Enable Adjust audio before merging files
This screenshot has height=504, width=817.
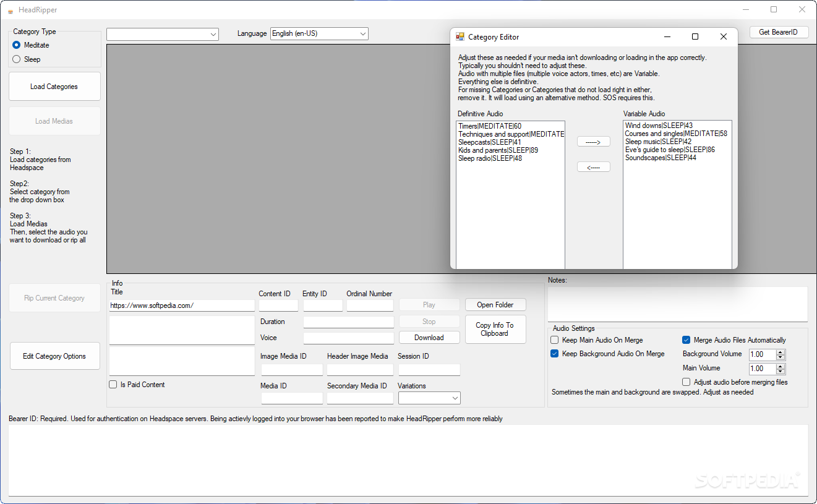click(x=687, y=382)
